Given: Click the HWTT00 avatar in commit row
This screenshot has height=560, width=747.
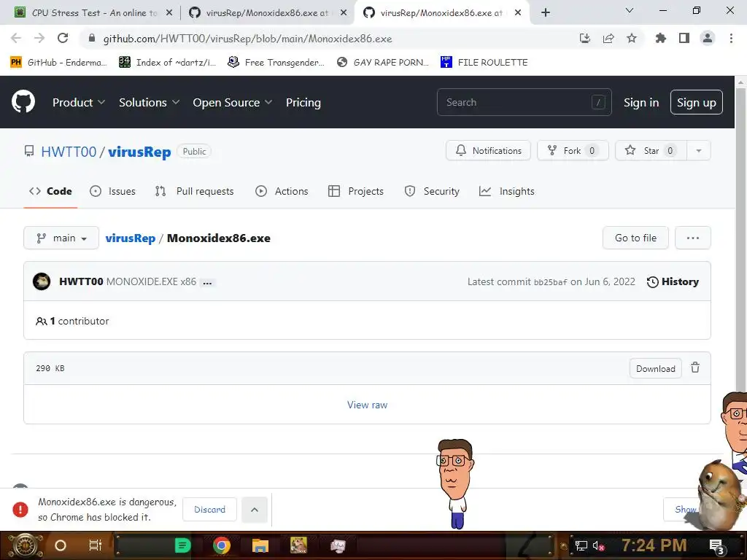Looking at the screenshot, I should (x=42, y=281).
